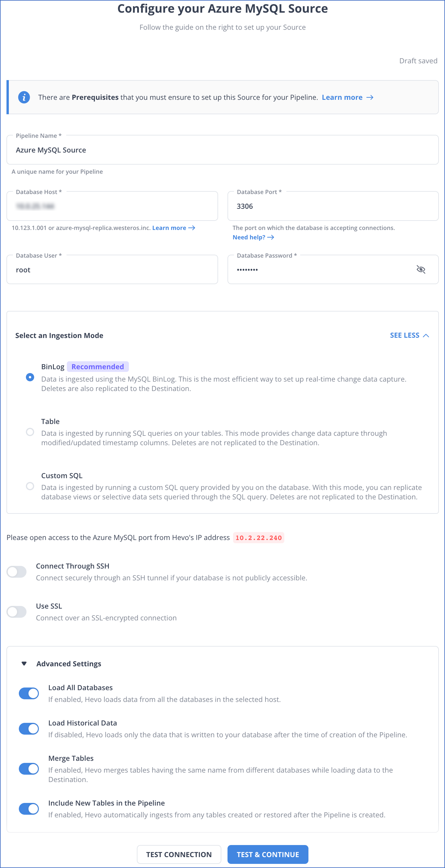Click inside the Database Password field
This screenshot has height=868, width=445.
coord(333,270)
